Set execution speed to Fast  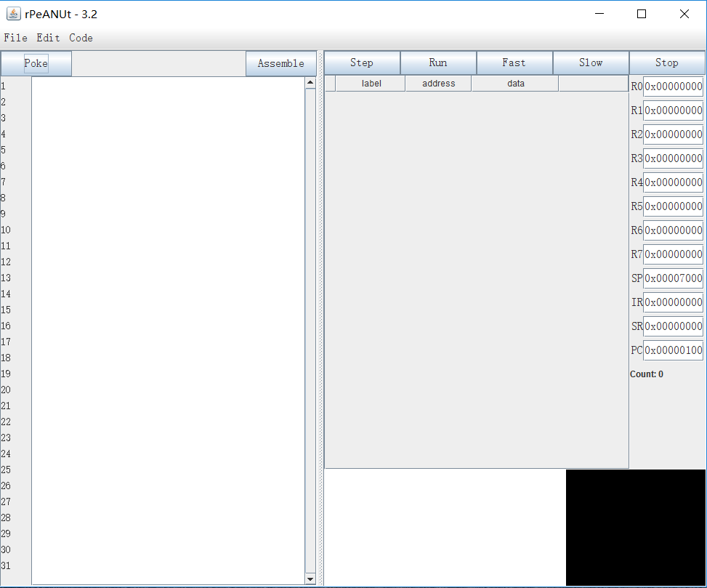[514, 63]
